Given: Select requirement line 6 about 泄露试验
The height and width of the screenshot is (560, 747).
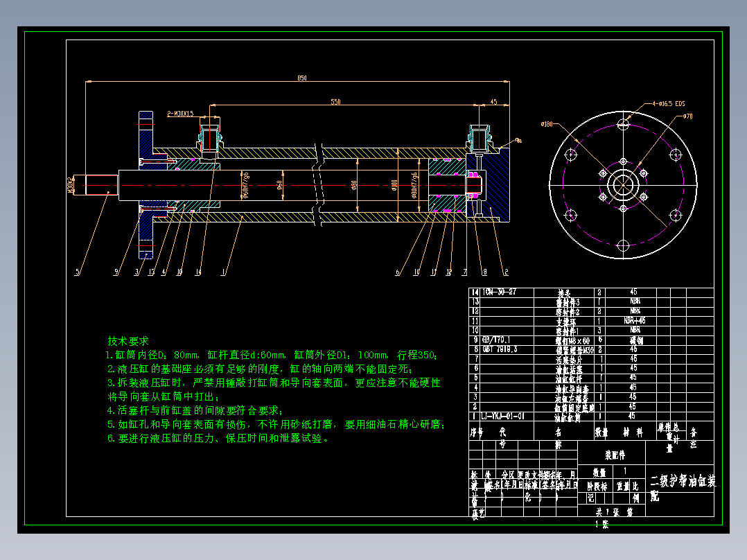Looking at the screenshot, I should click(x=218, y=438).
